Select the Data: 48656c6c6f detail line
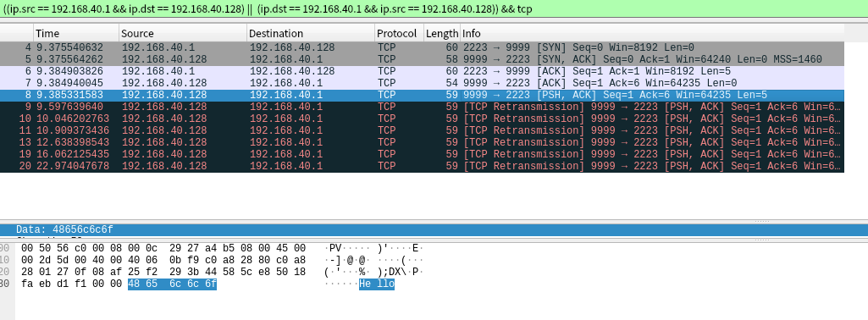 tap(434, 229)
